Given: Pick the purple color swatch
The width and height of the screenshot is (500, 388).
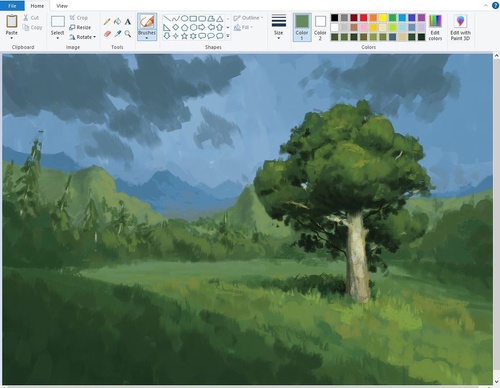Looking at the screenshot, I should (x=421, y=18).
